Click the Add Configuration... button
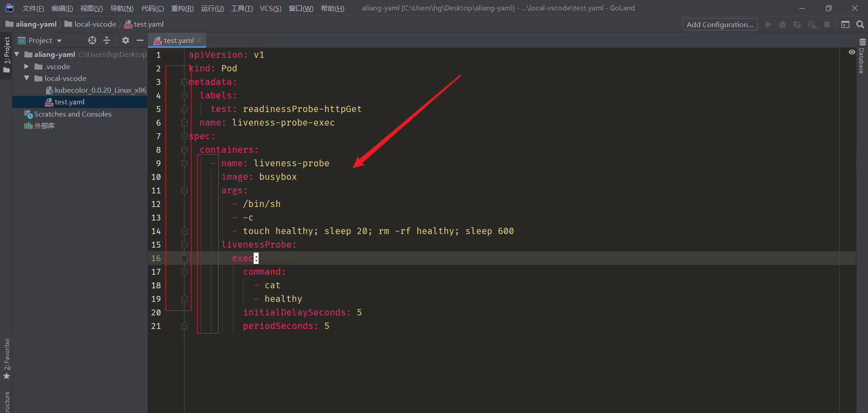 point(720,24)
